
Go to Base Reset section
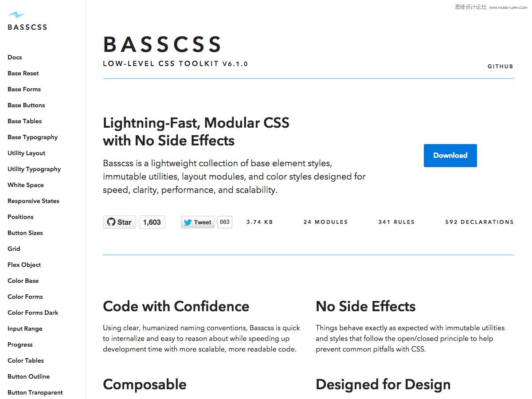pyautogui.click(x=23, y=73)
